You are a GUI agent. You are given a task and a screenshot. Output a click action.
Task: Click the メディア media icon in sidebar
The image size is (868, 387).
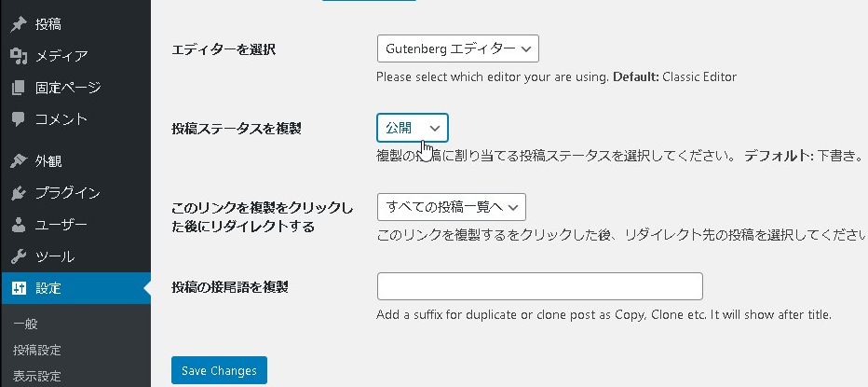(18, 56)
